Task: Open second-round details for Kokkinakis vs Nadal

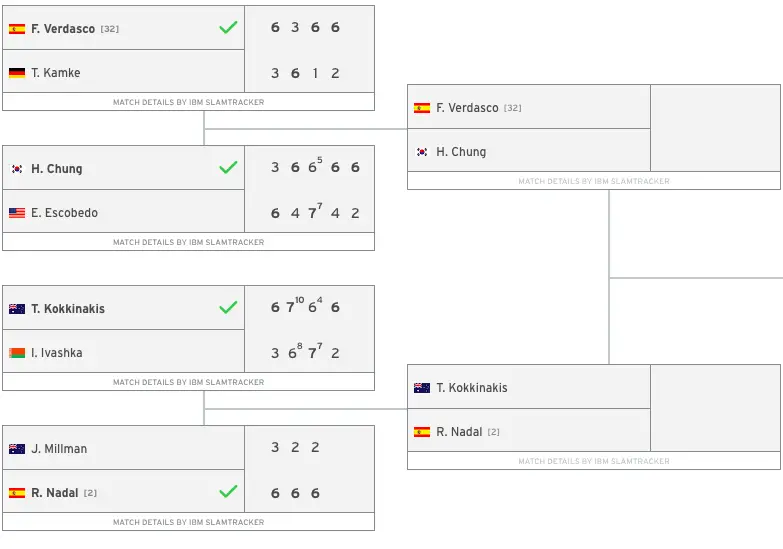Action: 594,461
